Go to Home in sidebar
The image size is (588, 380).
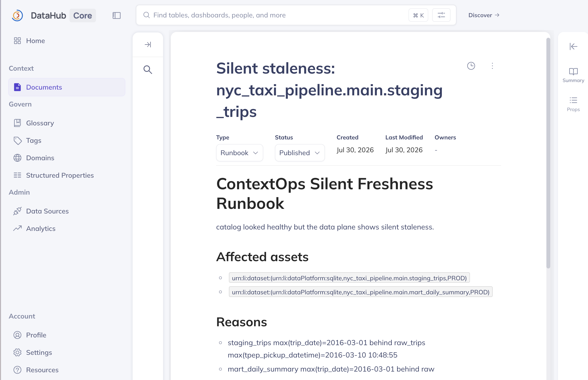(67, 41)
